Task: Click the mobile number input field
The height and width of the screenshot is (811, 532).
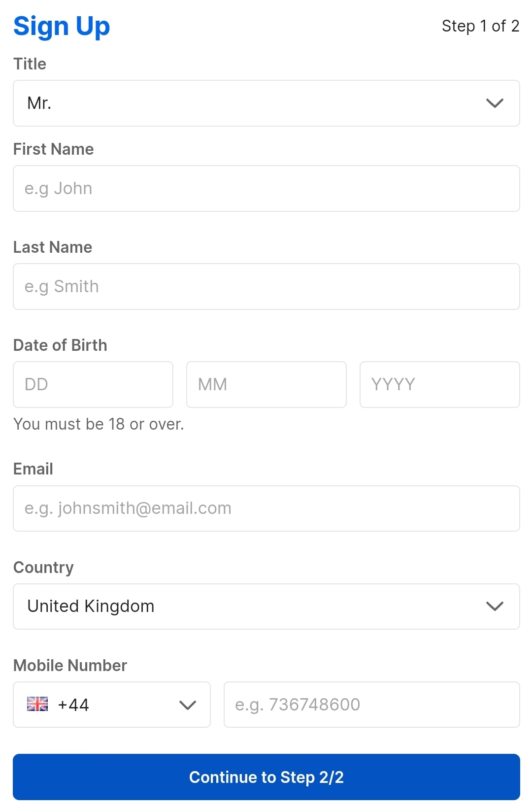Action: [x=372, y=705]
